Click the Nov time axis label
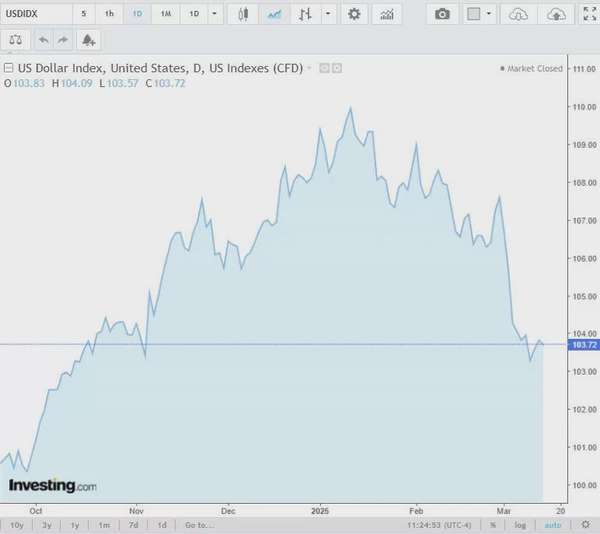The width and height of the screenshot is (600, 534). pos(136,511)
